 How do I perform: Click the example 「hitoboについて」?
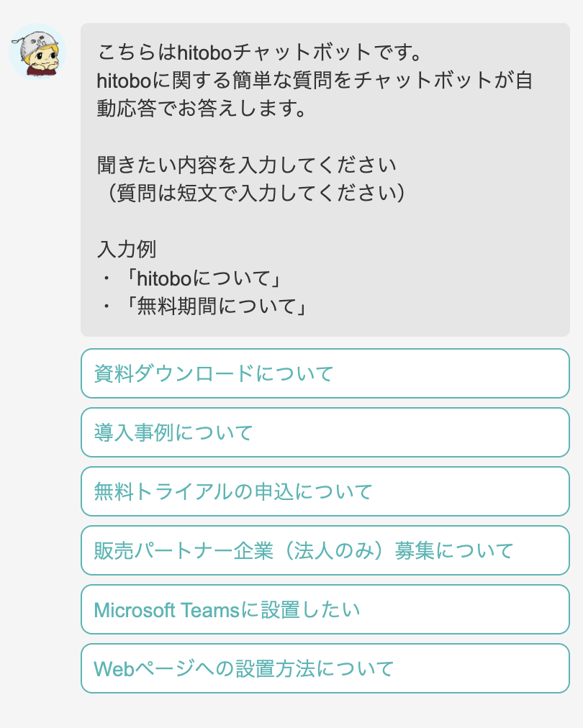click(203, 278)
